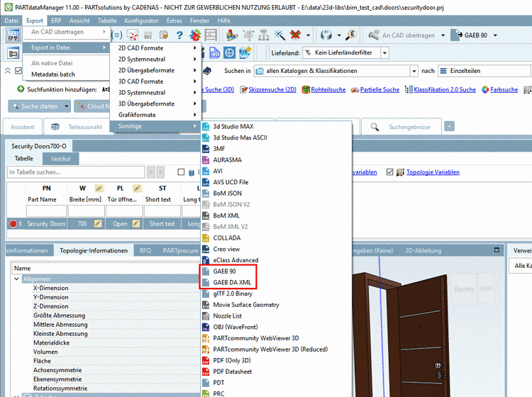This screenshot has height=397, width=532.
Task: Click the SAP link toolbar icon
Action: (x=245, y=53)
